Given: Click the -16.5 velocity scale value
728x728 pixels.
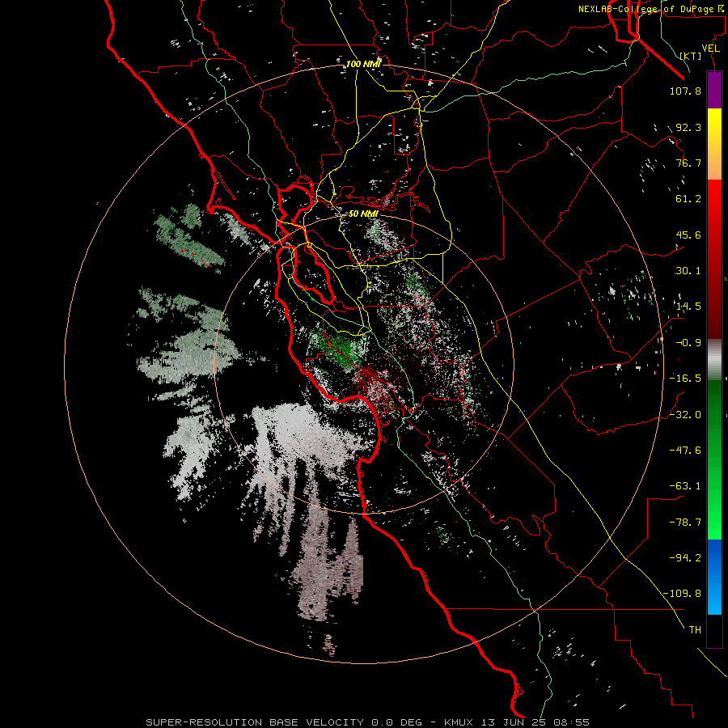Looking at the screenshot, I should (x=685, y=379).
